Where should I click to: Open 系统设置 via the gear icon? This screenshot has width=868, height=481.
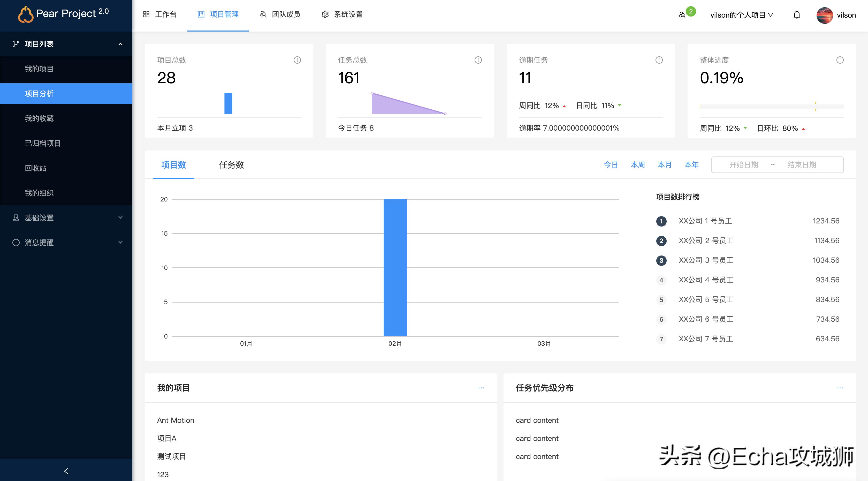point(325,14)
